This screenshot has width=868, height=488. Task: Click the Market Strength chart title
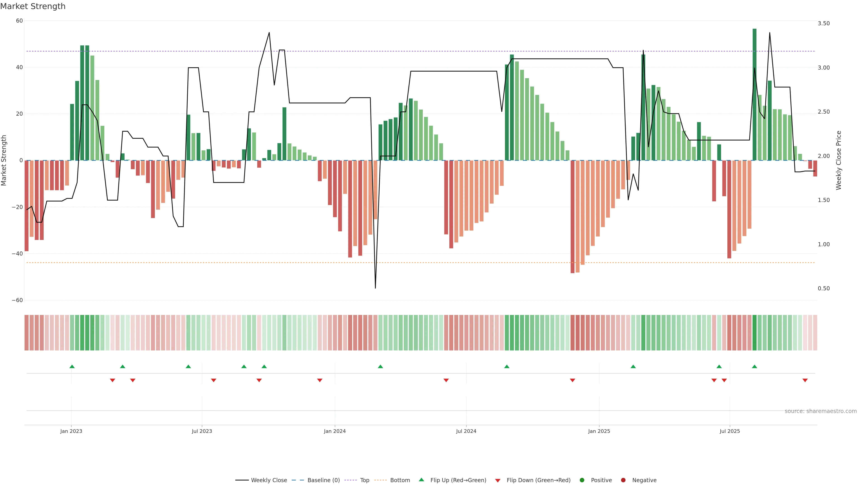coord(33,6)
